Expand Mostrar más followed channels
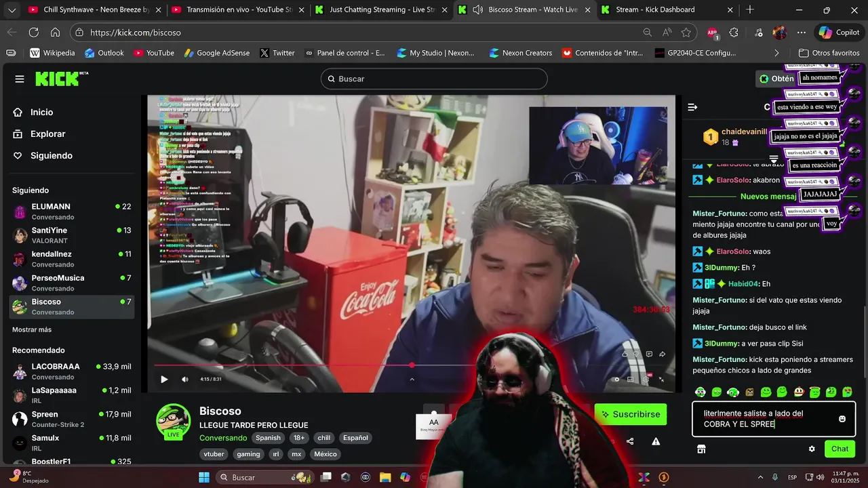This screenshot has width=868, height=488. (x=32, y=329)
